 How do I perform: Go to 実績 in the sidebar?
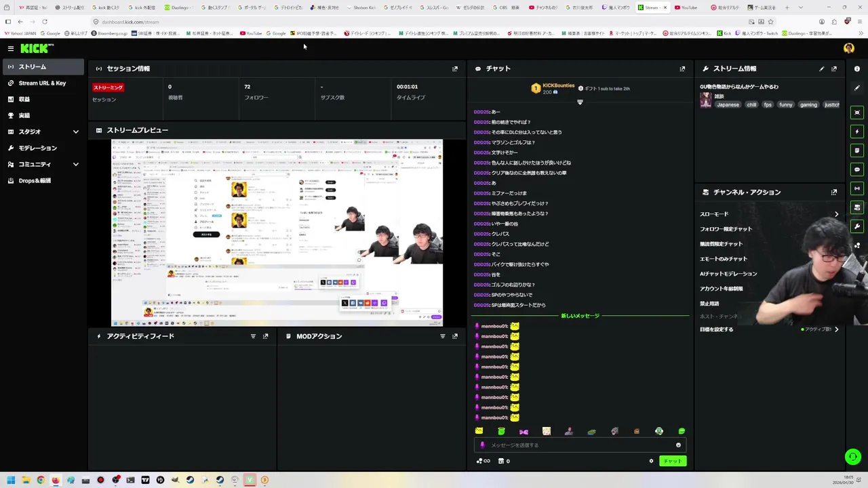42,115
